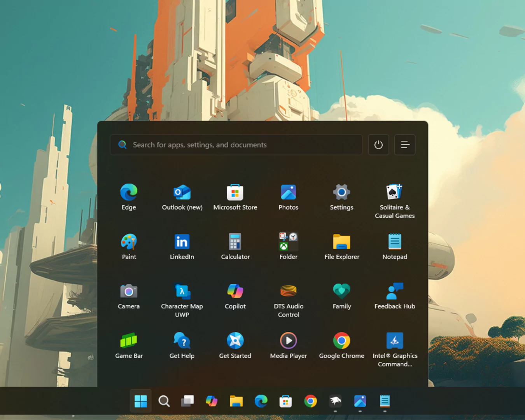Open Settings gear app
This screenshot has height=420, width=525.
(x=341, y=197)
